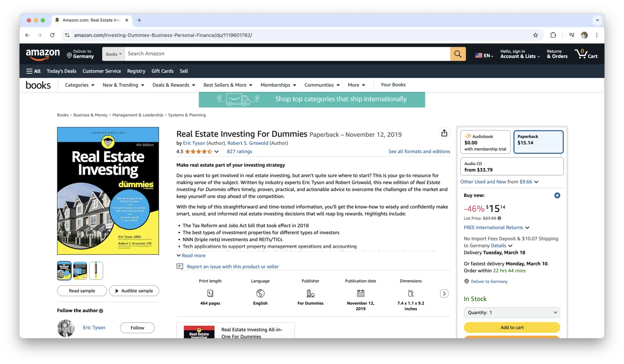Close the Amazon browser tab
624x364 pixels.
point(126,20)
